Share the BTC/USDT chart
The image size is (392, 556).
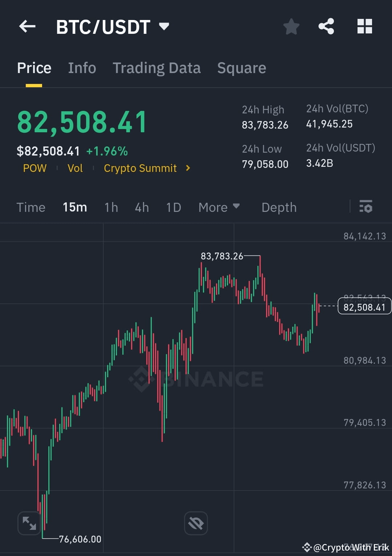[326, 26]
